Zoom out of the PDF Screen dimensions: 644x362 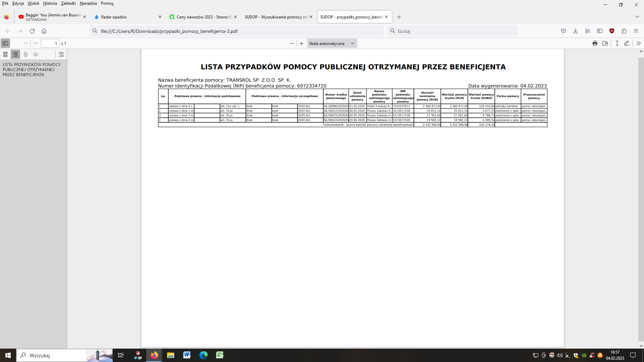coord(291,43)
